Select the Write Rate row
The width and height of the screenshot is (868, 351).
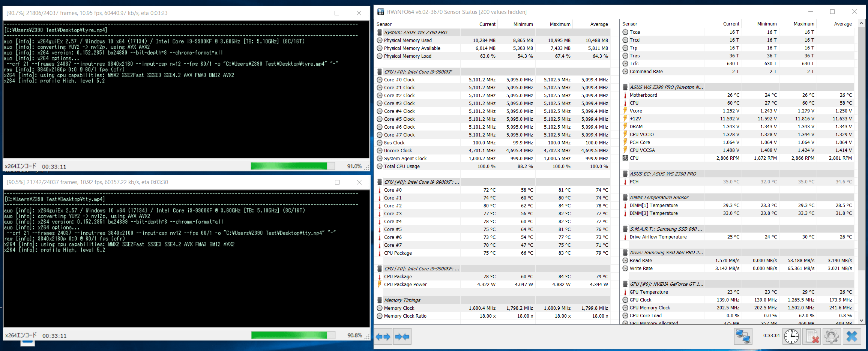pos(737,268)
